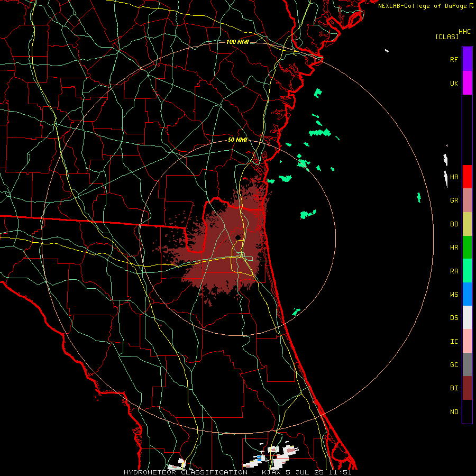
Task: Click the HR legend label
Action: tap(454, 248)
